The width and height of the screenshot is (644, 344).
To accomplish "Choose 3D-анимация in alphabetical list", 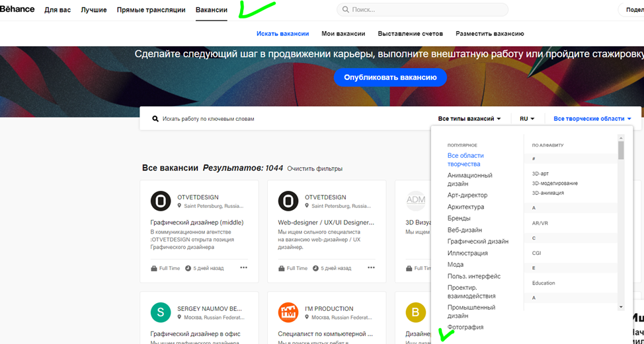I will click(x=548, y=193).
